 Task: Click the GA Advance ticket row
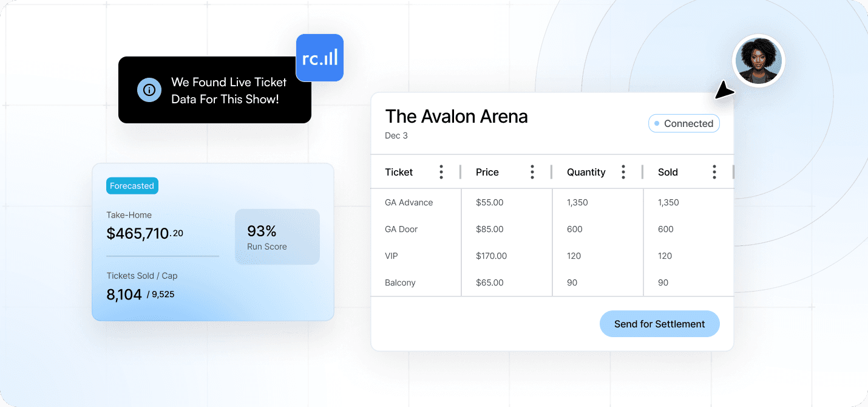pos(409,202)
